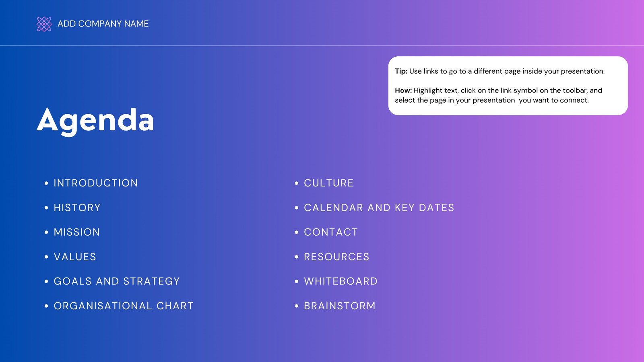Screen dimensions: 644x362
Task: Click the Agenda heading
Action: (x=95, y=121)
